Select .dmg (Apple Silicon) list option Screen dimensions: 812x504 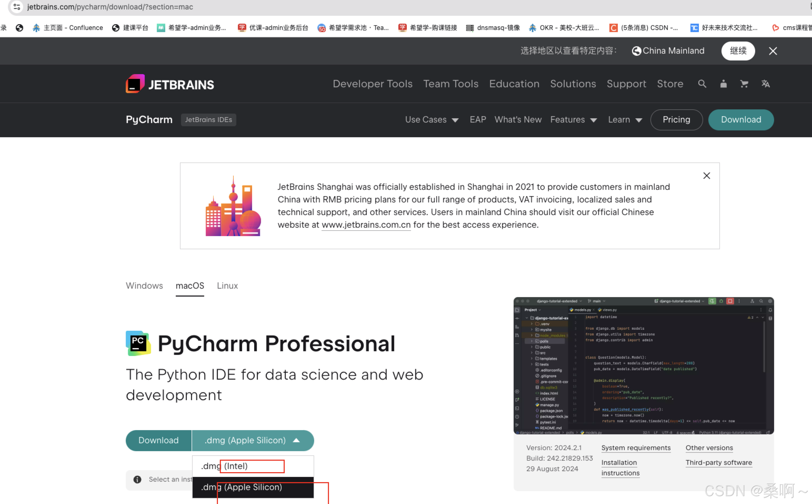coord(253,487)
